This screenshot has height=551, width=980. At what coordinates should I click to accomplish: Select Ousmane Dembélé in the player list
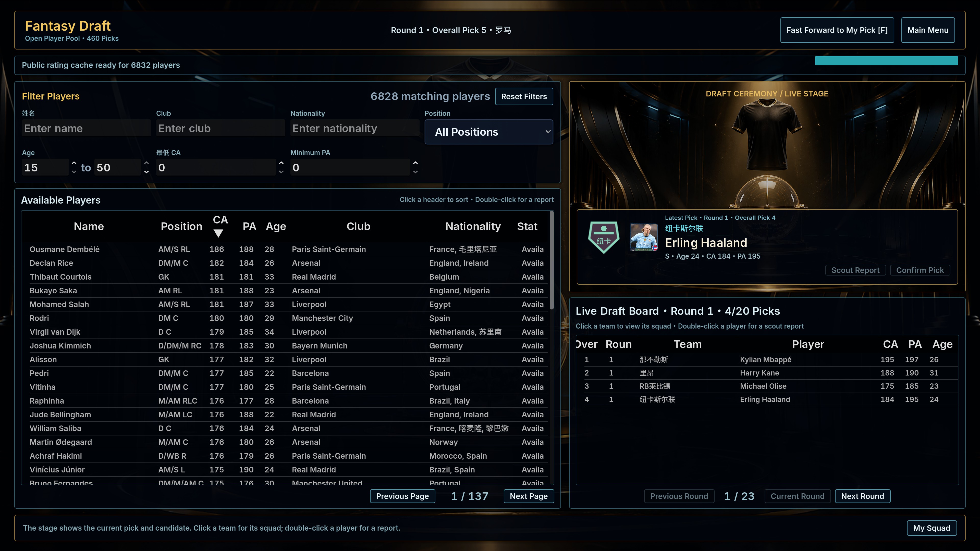click(288, 249)
